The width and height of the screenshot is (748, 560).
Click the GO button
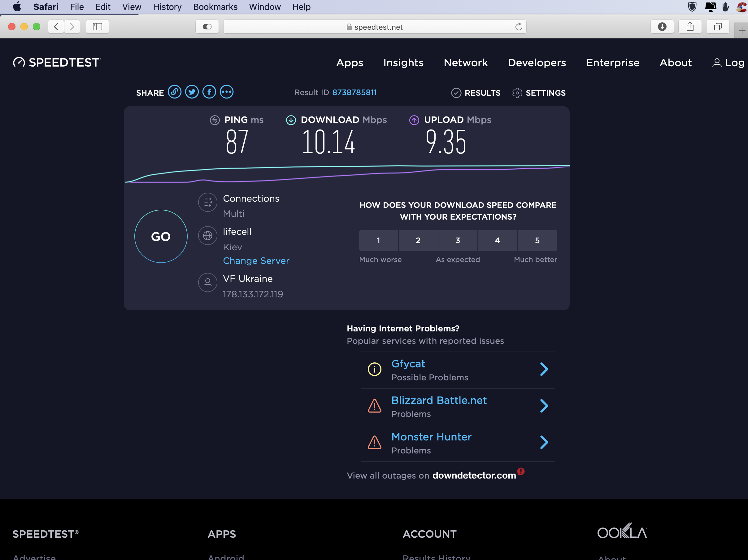[161, 236]
